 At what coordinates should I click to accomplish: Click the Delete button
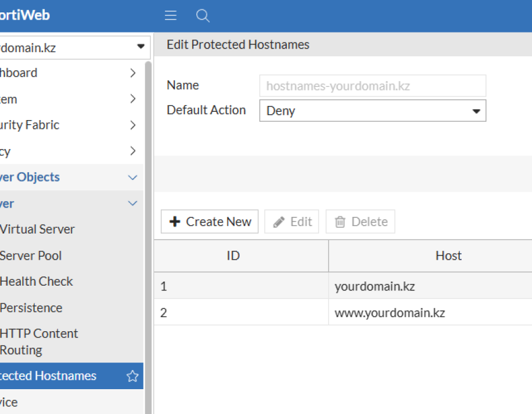[361, 222]
